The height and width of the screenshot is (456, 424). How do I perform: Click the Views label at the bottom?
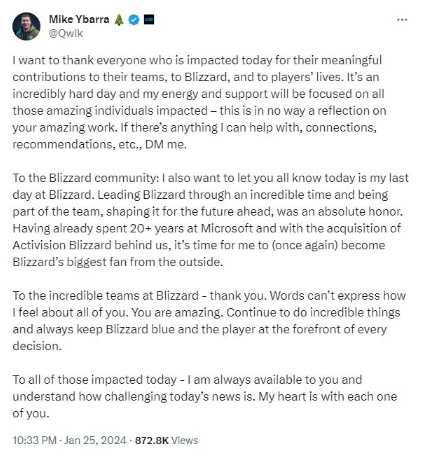[x=185, y=440]
